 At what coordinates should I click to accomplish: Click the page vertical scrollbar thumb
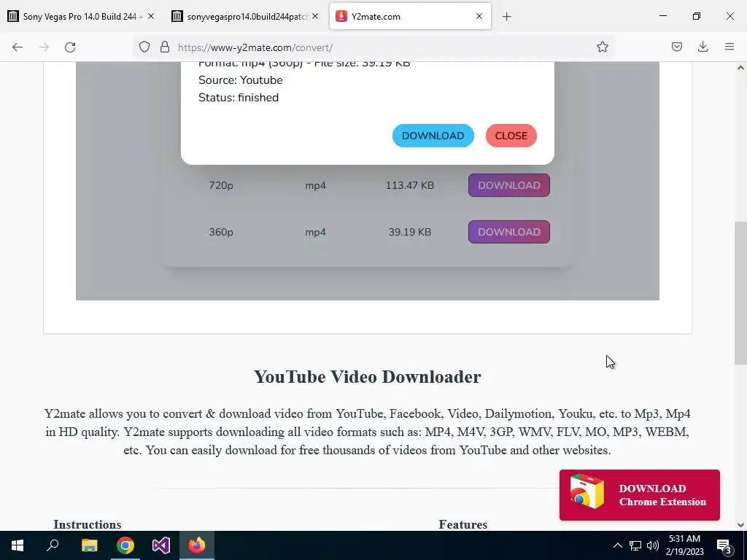(740, 293)
